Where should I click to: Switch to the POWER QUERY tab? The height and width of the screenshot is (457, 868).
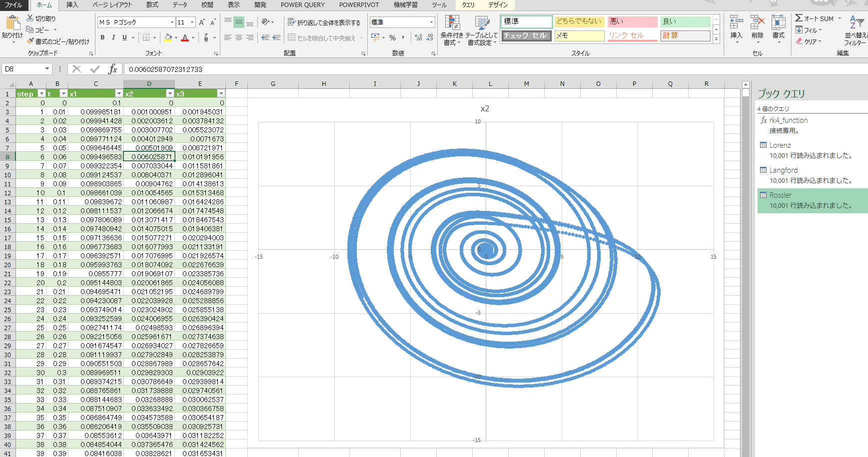pyautogui.click(x=302, y=5)
